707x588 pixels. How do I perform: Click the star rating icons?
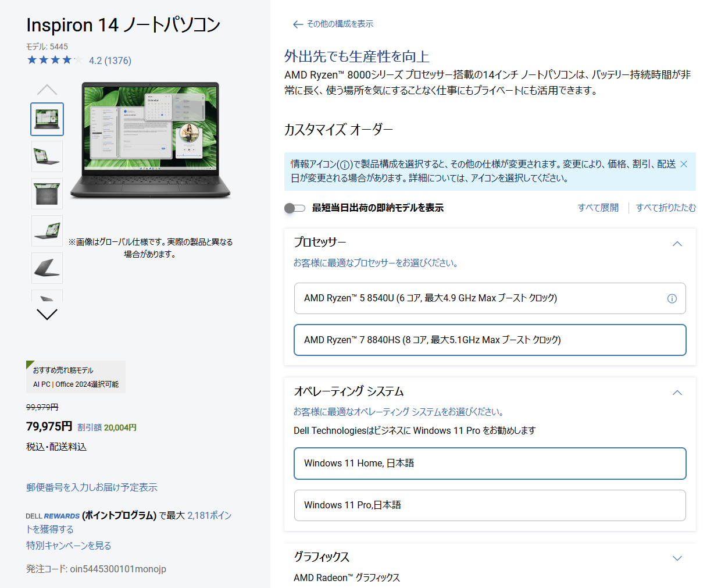pos(55,60)
